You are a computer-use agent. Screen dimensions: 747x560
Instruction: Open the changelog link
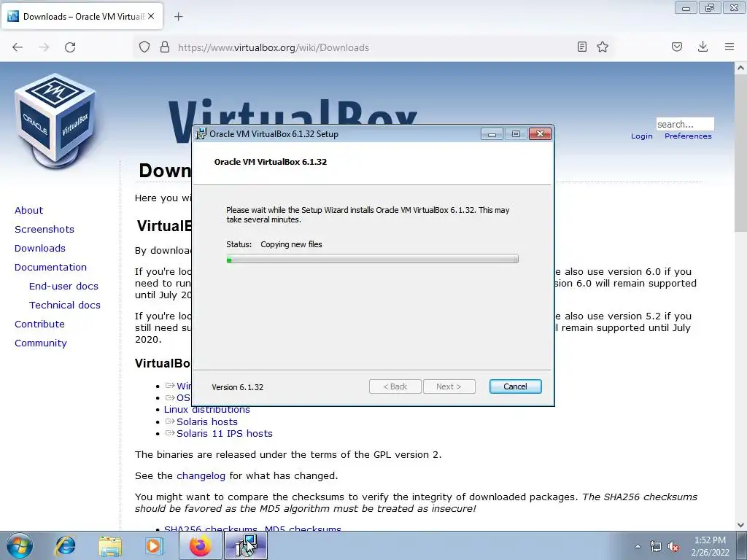pos(201,475)
